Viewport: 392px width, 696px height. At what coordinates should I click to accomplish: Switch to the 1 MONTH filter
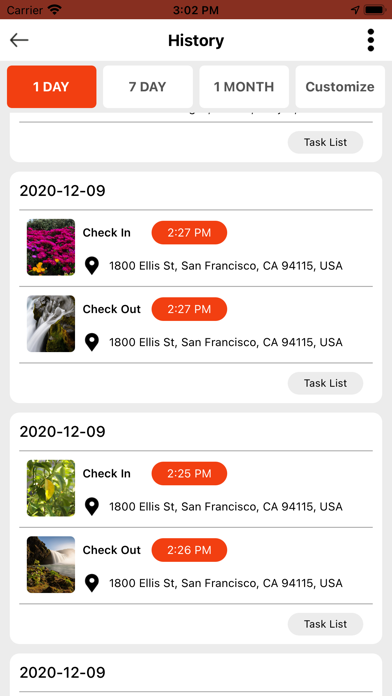[x=244, y=87]
